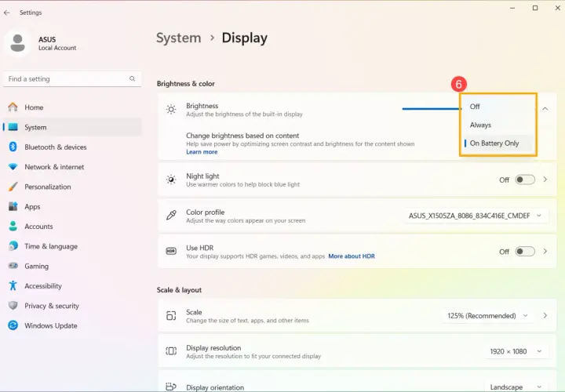
Task: Click the search magnifier icon
Action: (133, 78)
